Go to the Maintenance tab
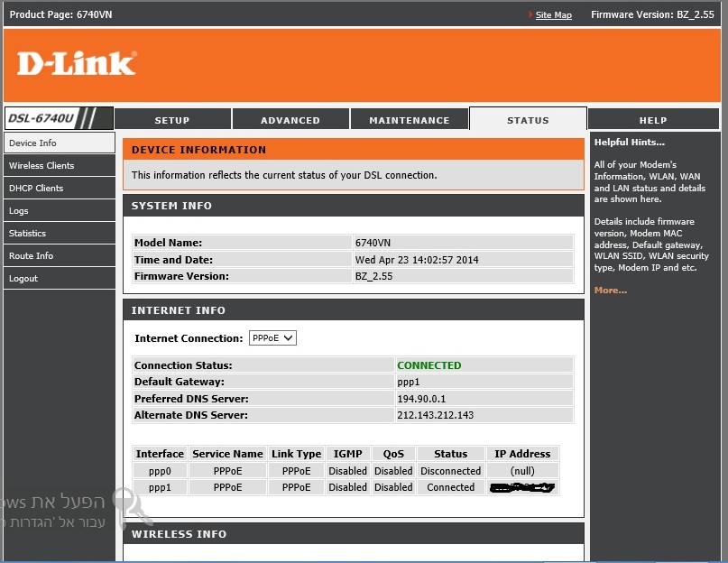Image resolution: width=728 pixels, height=563 pixels. point(409,120)
